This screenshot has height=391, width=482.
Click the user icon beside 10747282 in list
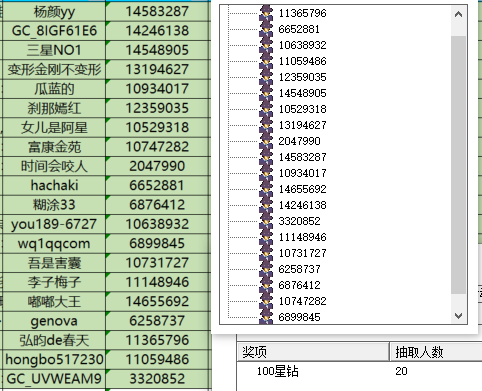[266, 301]
